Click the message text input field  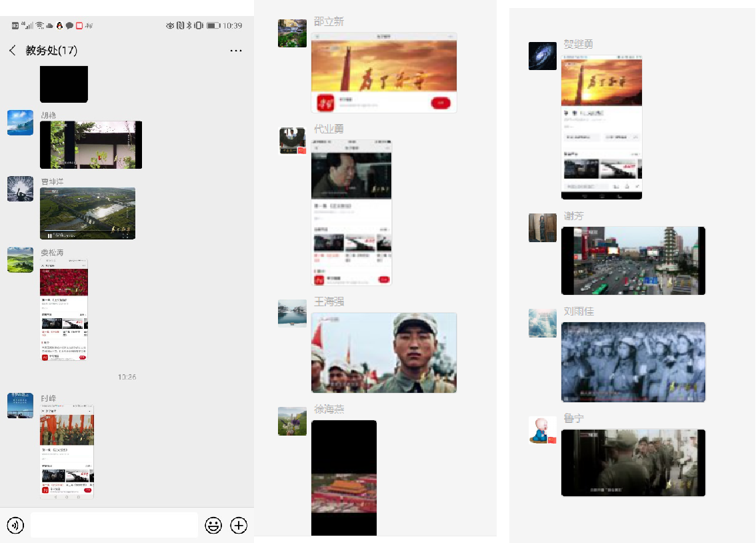114,525
